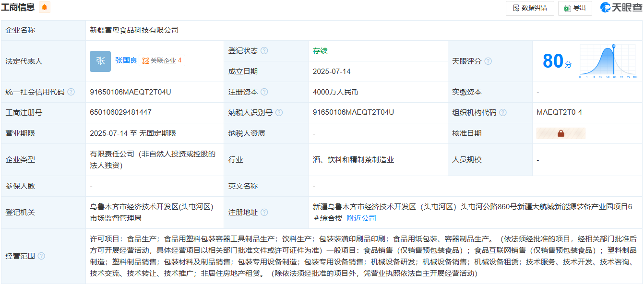Click help icon next to 登记状态

click(264, 51)
